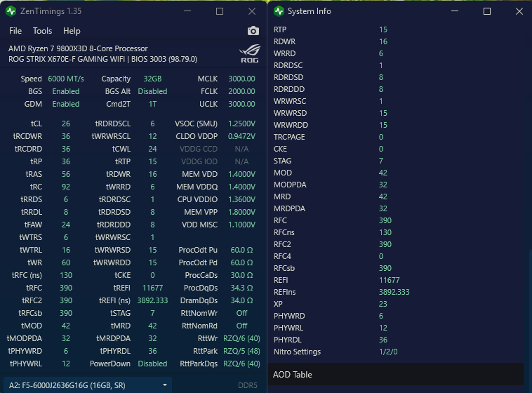Maximize the System Info window
The width and height of the screenshot is (532, 393).
point(486,11)
